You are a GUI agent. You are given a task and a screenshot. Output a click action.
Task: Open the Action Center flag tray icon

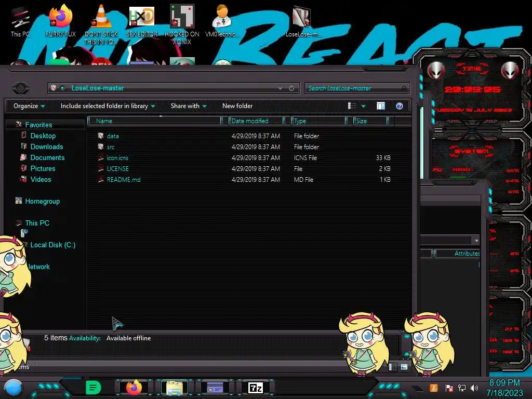tap(449, 388)
